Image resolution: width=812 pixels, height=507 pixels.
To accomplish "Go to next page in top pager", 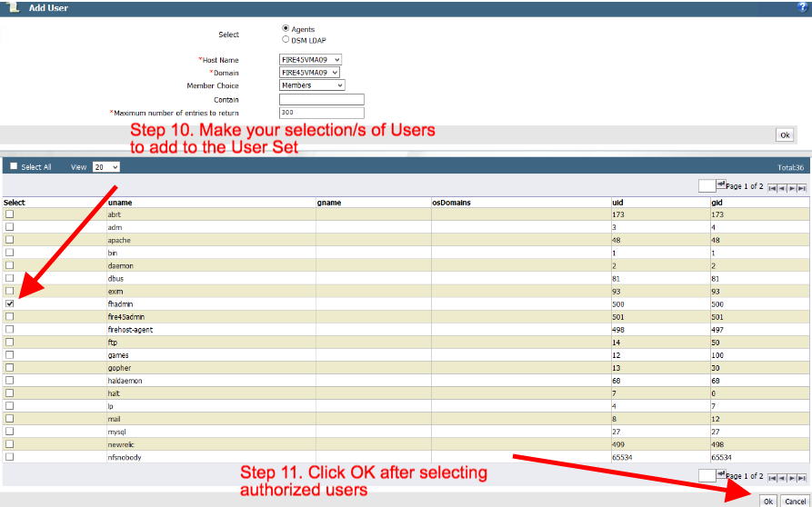I will point(792,188).
